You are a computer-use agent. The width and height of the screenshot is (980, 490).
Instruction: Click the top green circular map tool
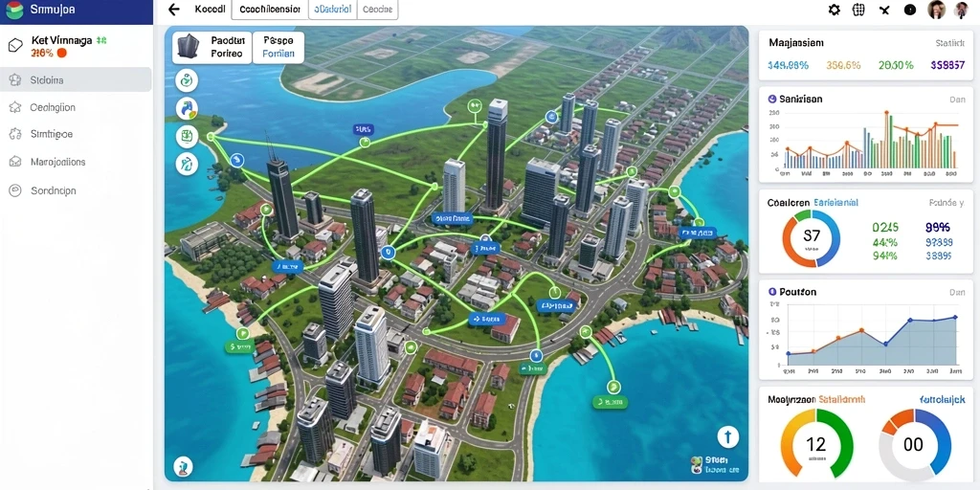tap(187, 80)
